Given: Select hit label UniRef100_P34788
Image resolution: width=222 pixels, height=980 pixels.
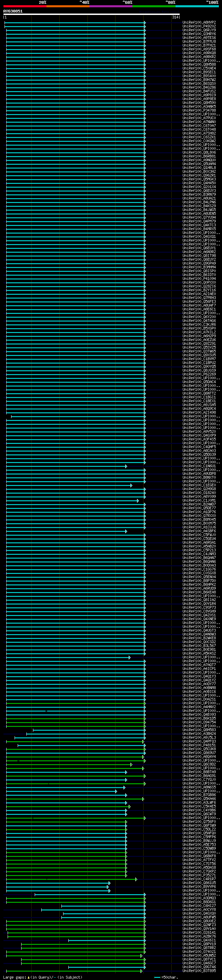Looking at the screenshot, I should pyautogui.click(x=199, y=110).
